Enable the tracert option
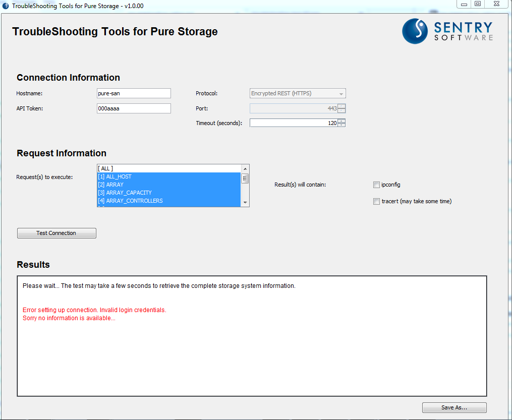This screenshot has width=512, height=420. [376, 201]
